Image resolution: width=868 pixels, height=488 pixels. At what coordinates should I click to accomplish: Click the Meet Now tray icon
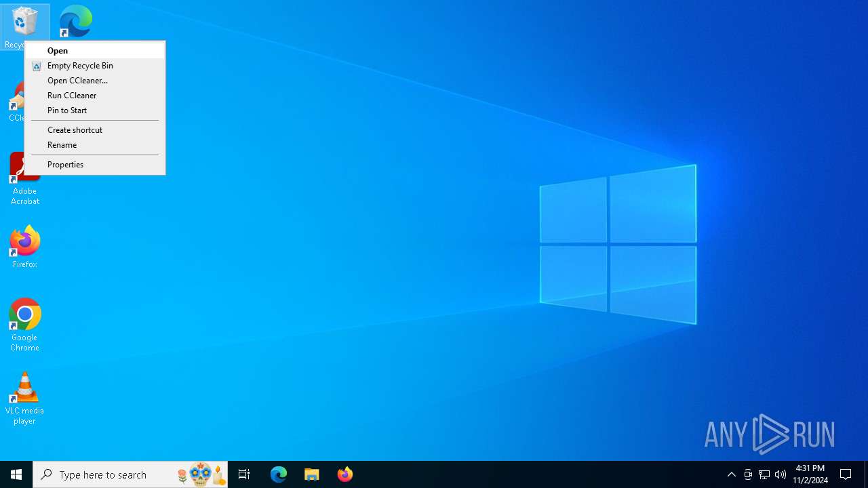(748, 474)
